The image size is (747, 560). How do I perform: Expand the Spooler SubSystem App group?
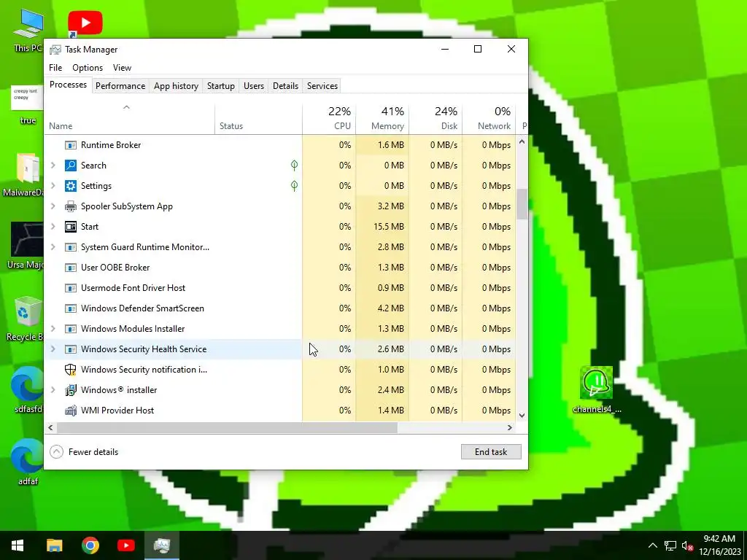(53, 206)
